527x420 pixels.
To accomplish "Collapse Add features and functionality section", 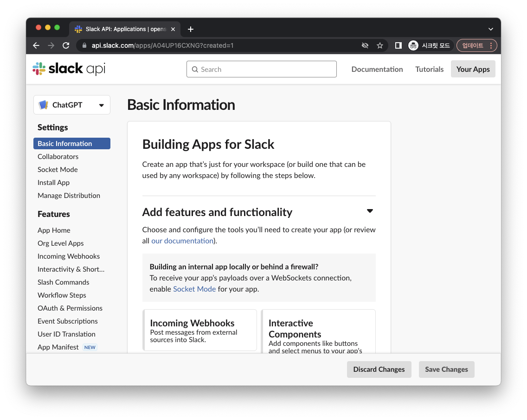I will click(370, 211).
